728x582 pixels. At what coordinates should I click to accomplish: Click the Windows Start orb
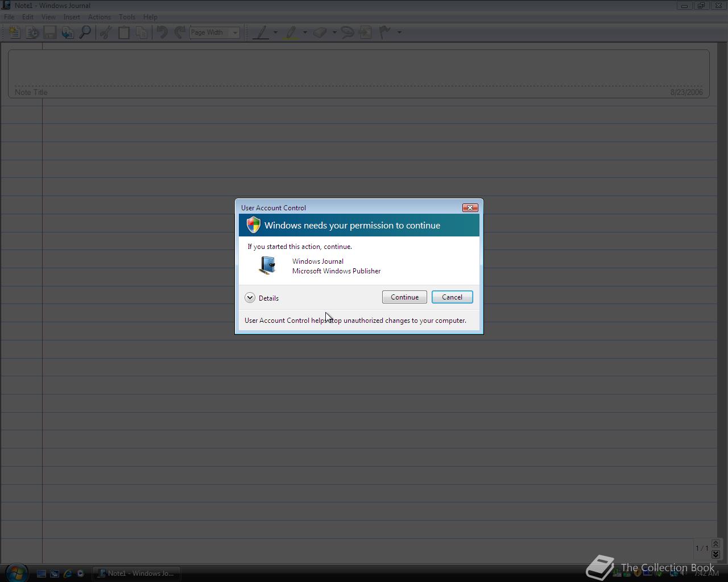16,572
